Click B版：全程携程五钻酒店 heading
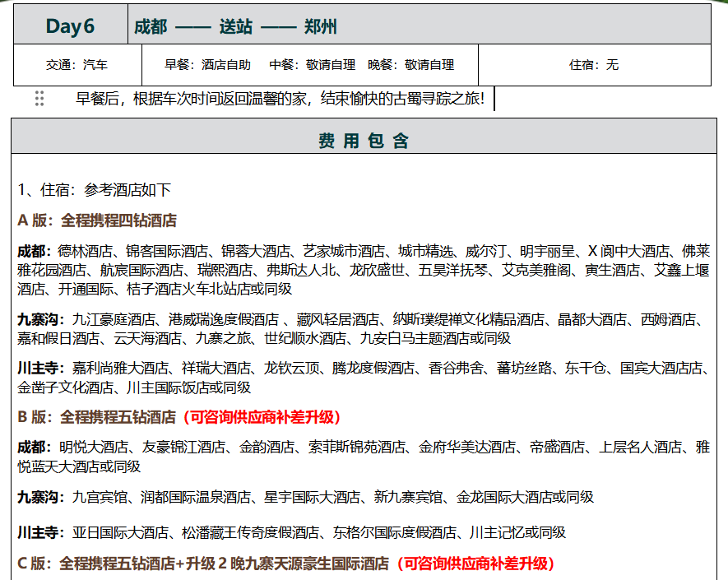Screen dimensions: 728x580 (x=96, y=417)
